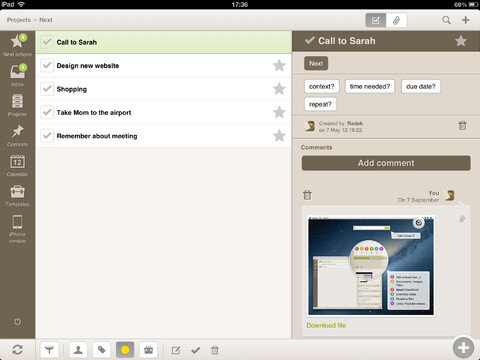Open Templates briefcase in sidebar
This screenshot has width=480, height=360.
17,195
